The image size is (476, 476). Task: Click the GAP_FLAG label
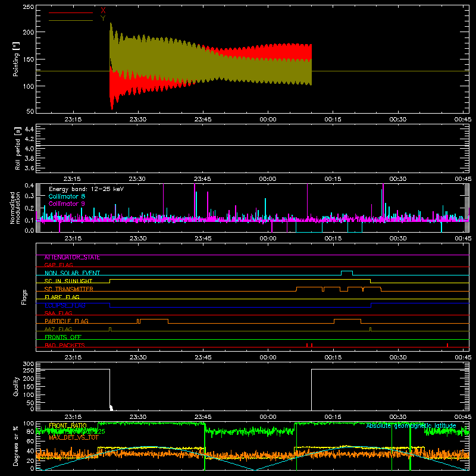tap(58, 265)
